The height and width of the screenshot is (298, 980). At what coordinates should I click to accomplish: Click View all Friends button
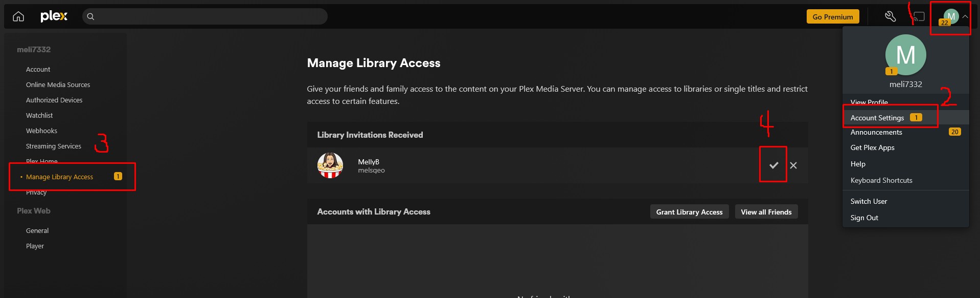click(766, 211)
